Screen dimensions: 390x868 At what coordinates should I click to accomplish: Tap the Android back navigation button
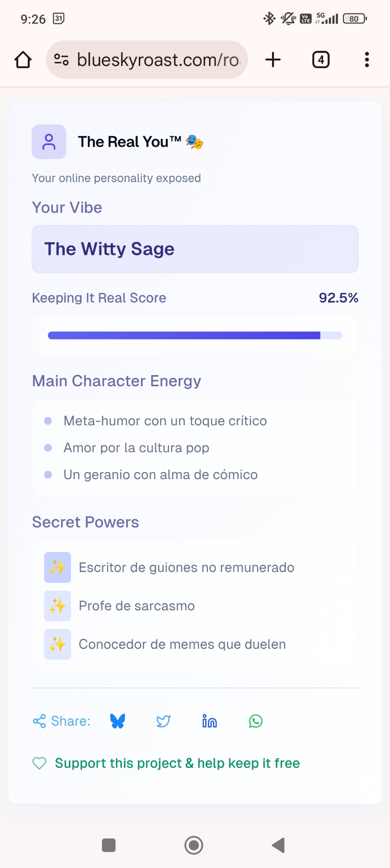click(278, 845)
